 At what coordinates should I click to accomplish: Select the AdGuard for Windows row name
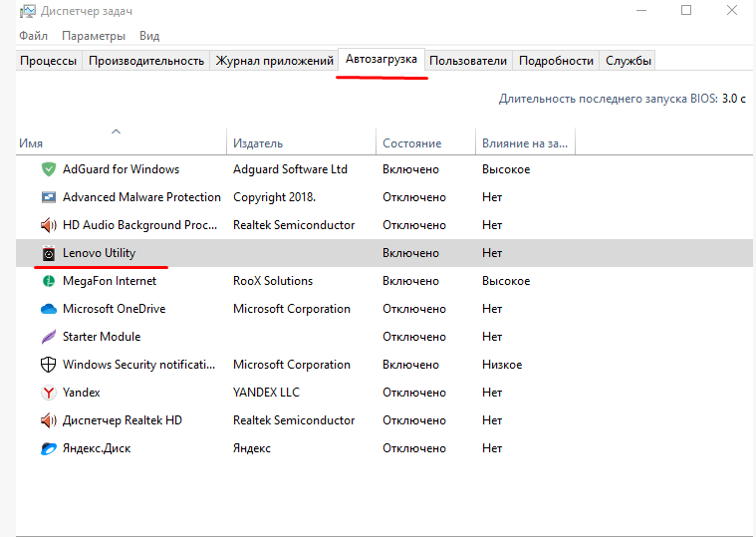(121, 169)
